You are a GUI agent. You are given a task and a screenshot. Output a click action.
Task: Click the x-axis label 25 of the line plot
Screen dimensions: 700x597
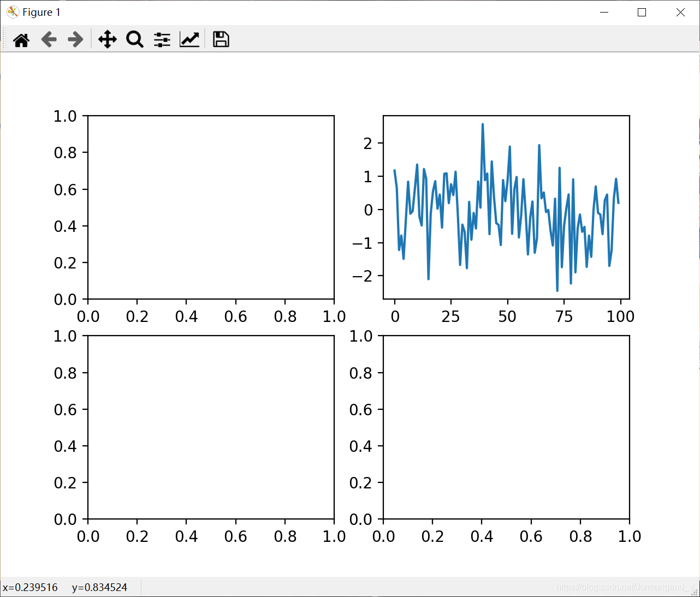coord(451,317)
